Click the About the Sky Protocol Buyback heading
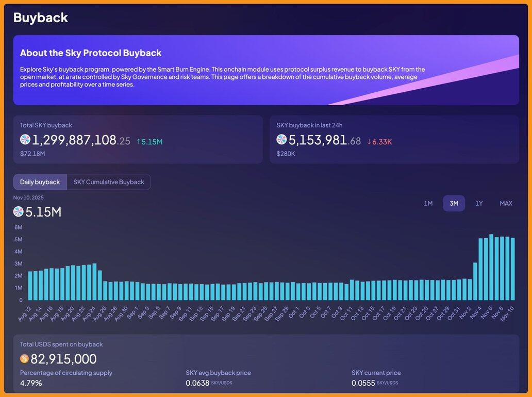532x397 pixels. coord(91,53)
